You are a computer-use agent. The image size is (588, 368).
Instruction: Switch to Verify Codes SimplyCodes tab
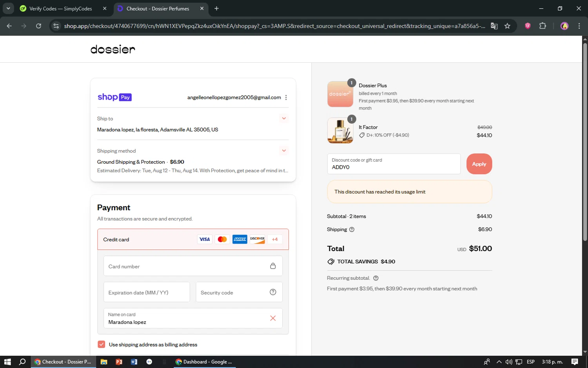click(x=60, y=9)
